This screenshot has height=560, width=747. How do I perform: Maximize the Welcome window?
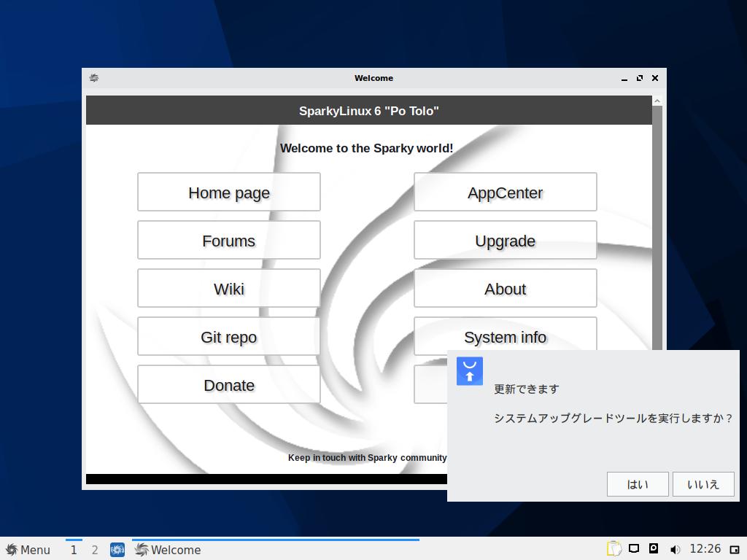[x=639, y=78]
